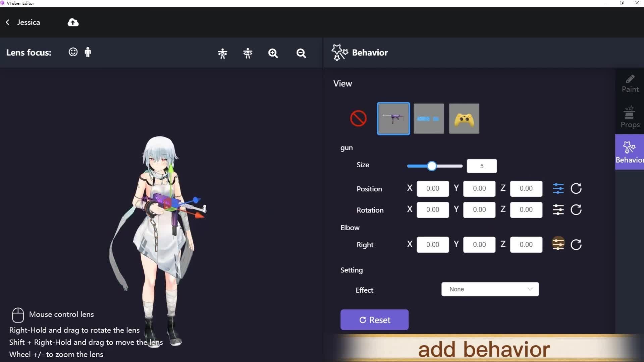
Task: Click the gun Size slider handle
Action: point(432,166)
